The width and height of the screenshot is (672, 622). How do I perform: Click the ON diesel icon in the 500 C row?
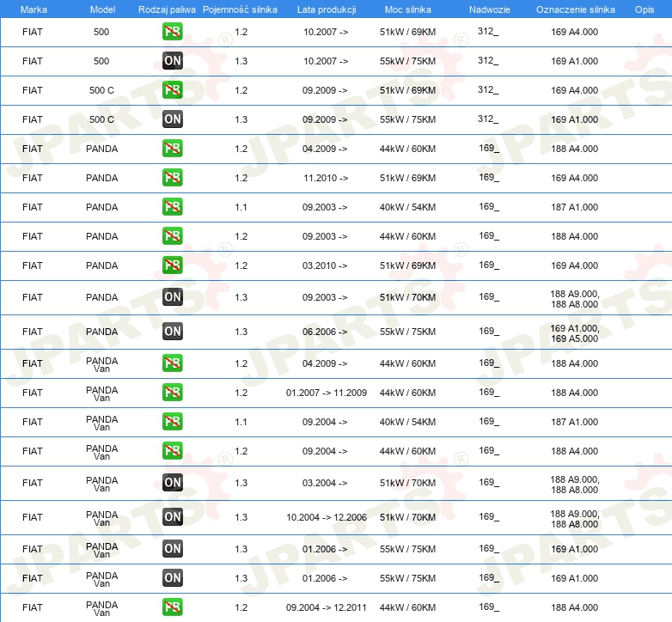click(x=172, y=119)
